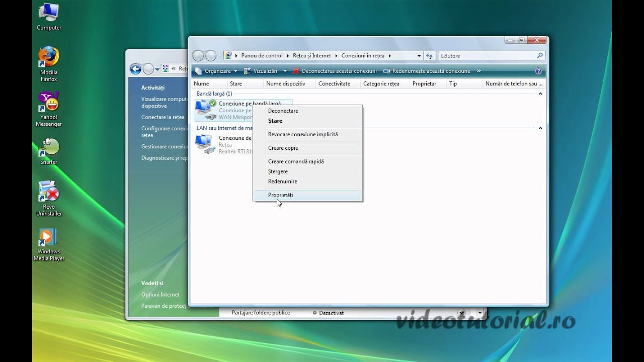Screen dimensions: 644x362
Task: Click Gestionare conexiuni sidebar link
Action: tap(164, 147)
